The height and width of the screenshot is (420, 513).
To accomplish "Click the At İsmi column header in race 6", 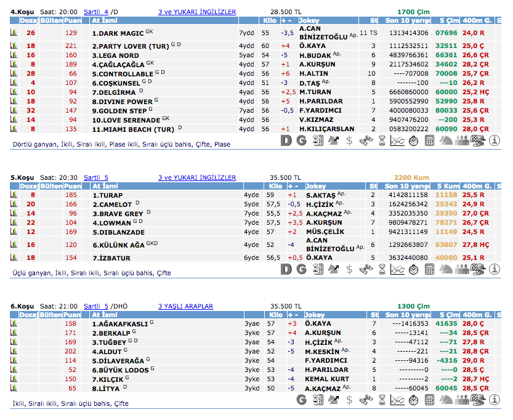I will [x=105, y=315].
